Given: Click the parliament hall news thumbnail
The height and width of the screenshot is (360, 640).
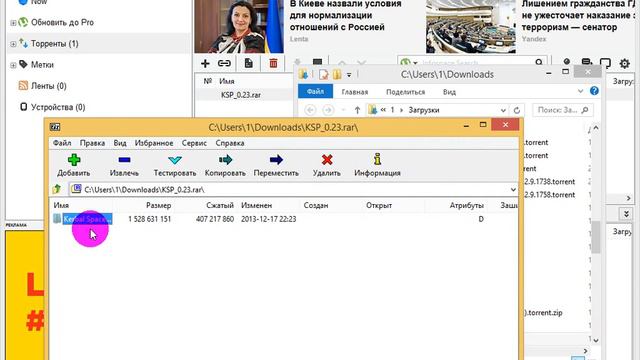Looking at the screenshot, I should pos(471,27).
